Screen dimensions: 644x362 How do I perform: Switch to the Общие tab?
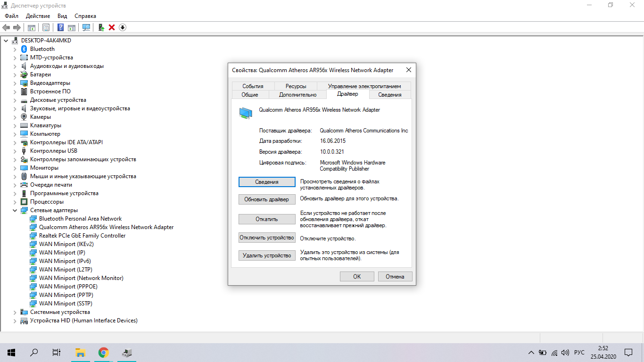point(250,95)
